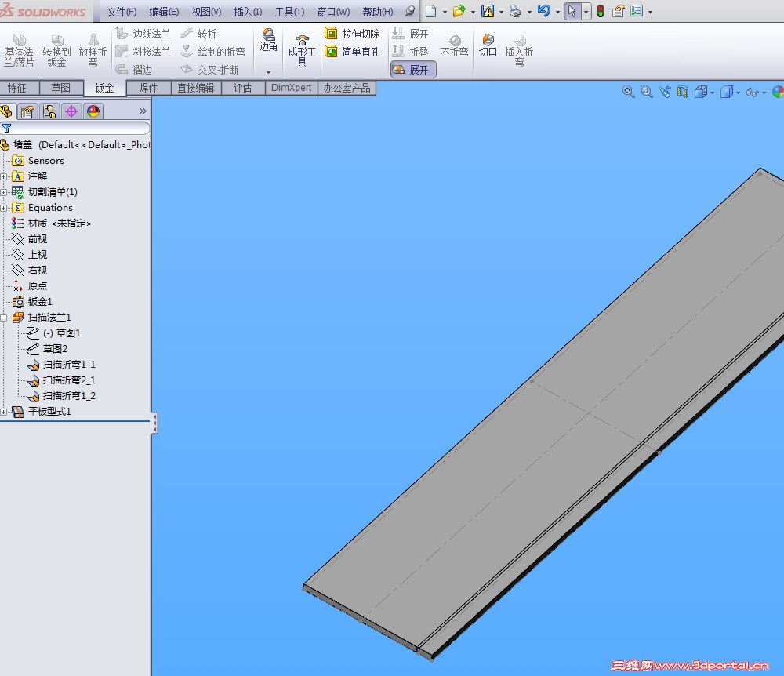Click the Undo arrow icon
This screenshot has height=676, width=784.
coord(544,11)
